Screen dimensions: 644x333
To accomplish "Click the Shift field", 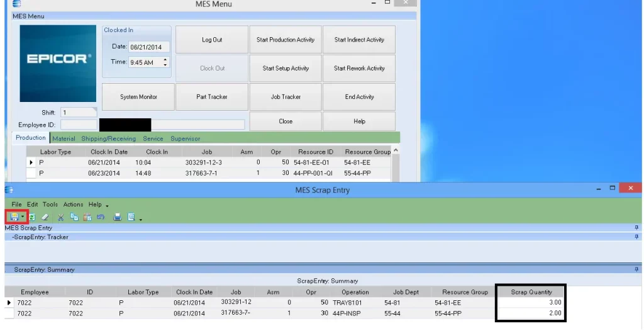I will point(79,112).
